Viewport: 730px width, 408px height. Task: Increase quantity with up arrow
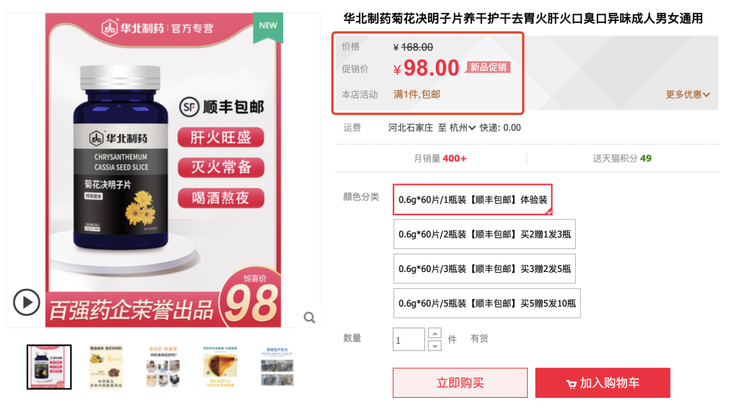[434, 333]
